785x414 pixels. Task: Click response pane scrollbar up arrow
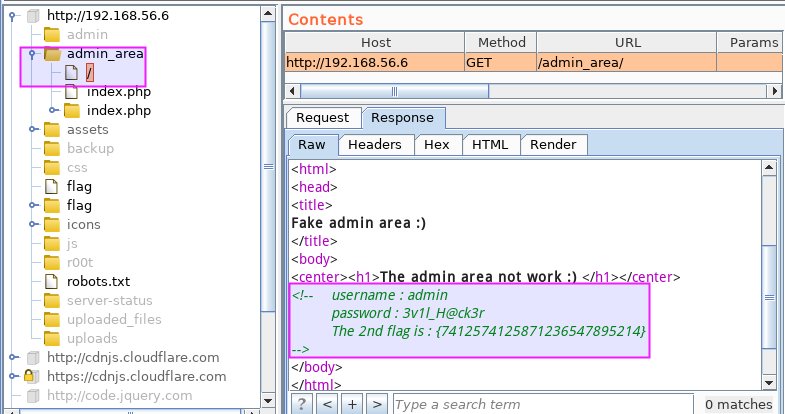pyautogui.click(x=769, y=168)
